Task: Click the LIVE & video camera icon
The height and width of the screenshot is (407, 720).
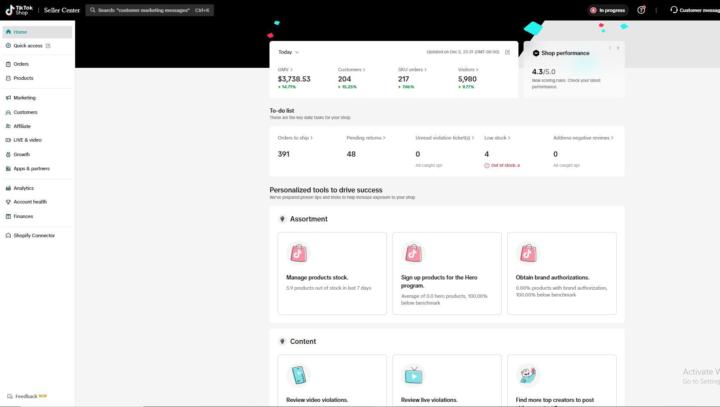Action: click(x=8, y=140)
